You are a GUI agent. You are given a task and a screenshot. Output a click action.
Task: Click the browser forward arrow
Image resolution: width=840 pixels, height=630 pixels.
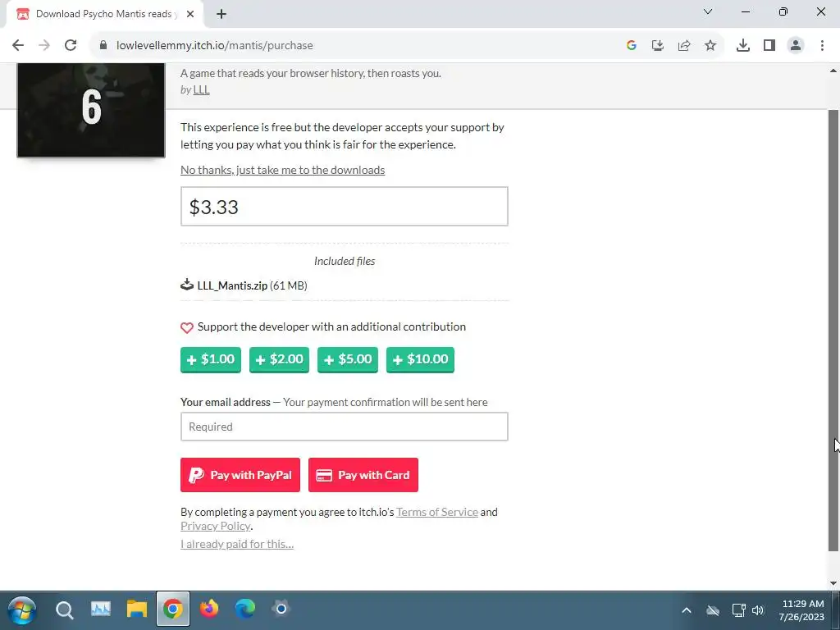(x=44, y=45)
